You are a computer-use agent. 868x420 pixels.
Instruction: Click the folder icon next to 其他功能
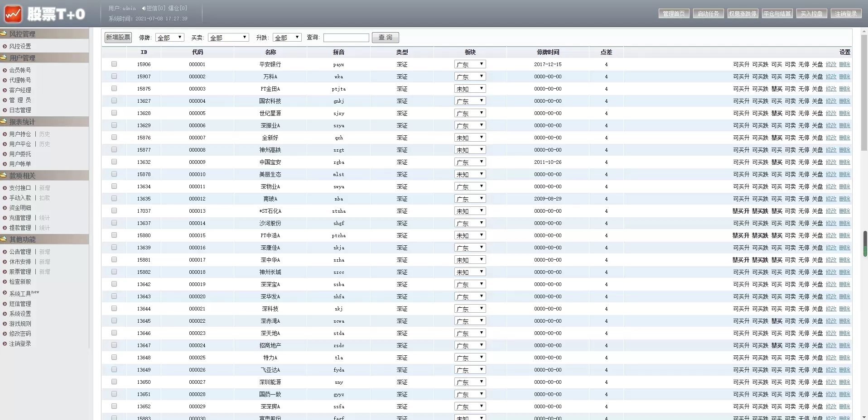[4, 239]
